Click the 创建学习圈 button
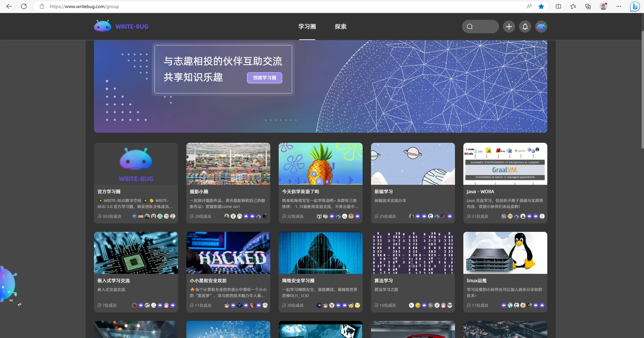The image size is (644, 338). [x=265, y=78]
